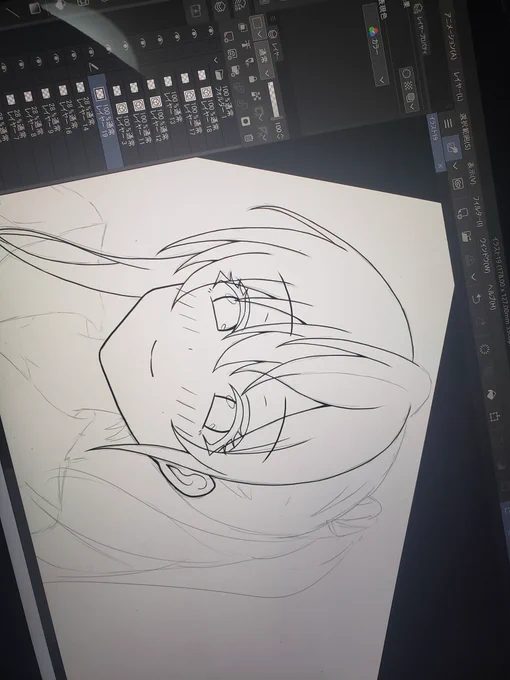Click the Scale/Rotate transform icon in the command bar

pyautogui.click(x=494, y=417)
